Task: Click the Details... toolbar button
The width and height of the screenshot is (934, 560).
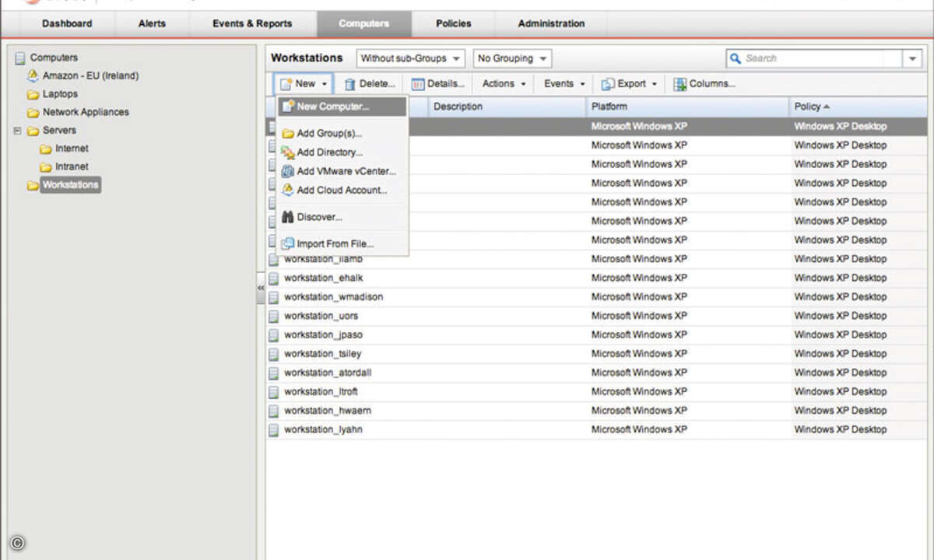Action: [x=438, y=84]
